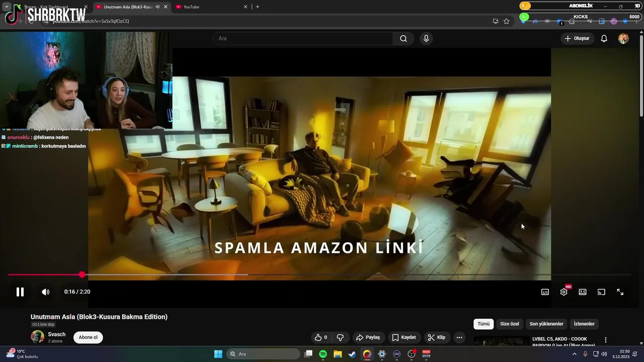Screen dimensions: 644x362
Task: Pause the YouTube video
Action: pyautogui.click(x=20, y=292)
